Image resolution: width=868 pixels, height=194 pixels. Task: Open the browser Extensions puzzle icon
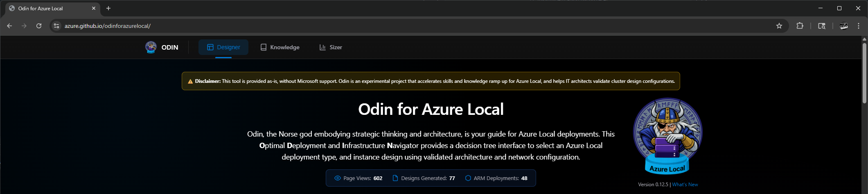800,26
